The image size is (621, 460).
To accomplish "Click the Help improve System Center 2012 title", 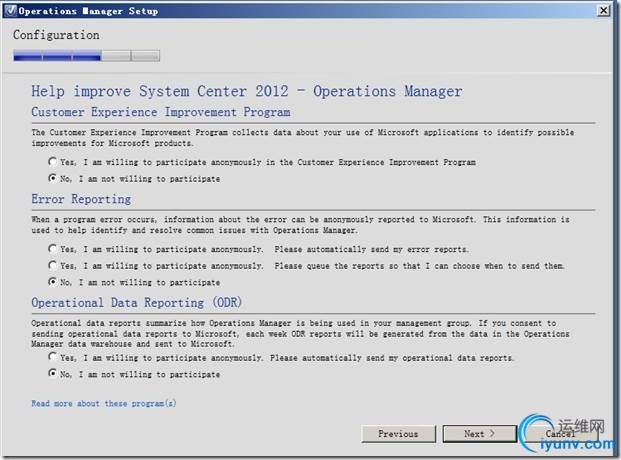I will point(247,92).
